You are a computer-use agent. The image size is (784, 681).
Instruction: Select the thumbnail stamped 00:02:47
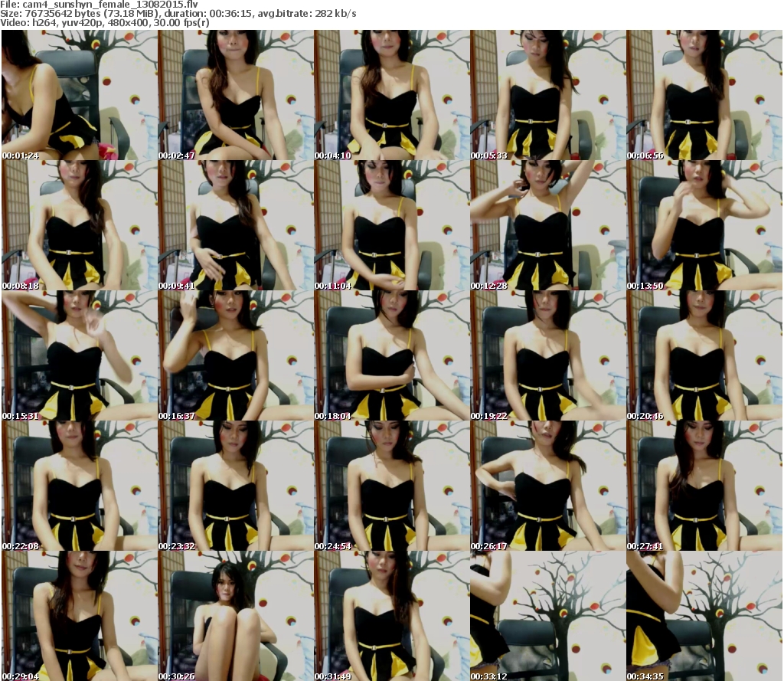click(x=236, y=95)
